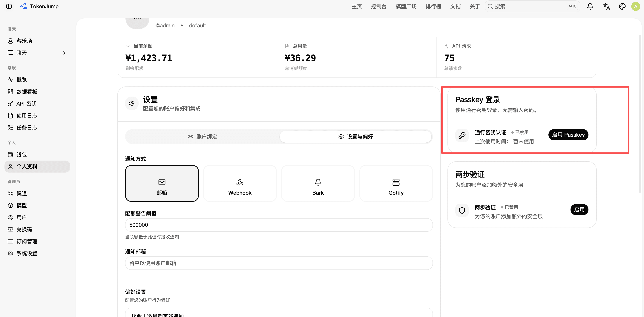Click the ¥36.29 total usage value

pyautogui.click(x=300, y=58)
